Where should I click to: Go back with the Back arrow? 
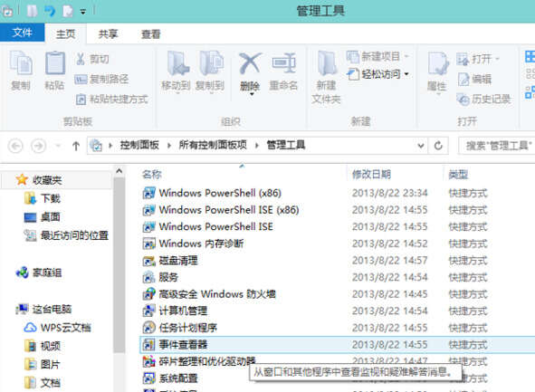click(15, 146)
